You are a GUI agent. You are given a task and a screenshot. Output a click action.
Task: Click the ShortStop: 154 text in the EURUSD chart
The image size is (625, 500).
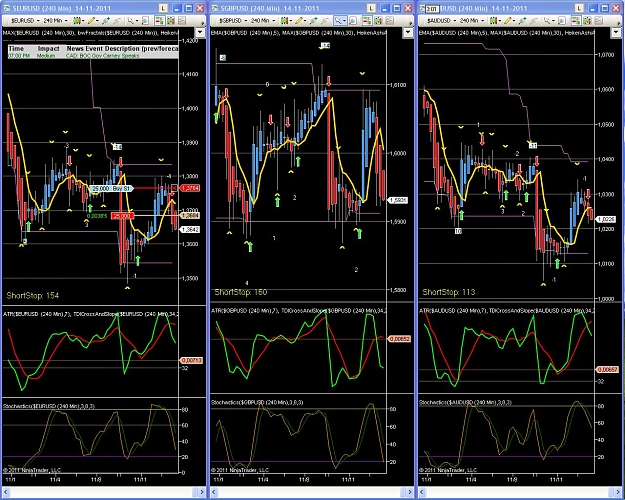pyautogui.click(x=33, y=295)
